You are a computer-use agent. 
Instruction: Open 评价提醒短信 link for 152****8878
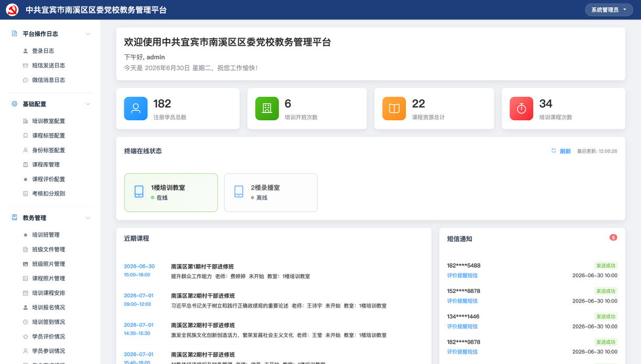point(462,301)
